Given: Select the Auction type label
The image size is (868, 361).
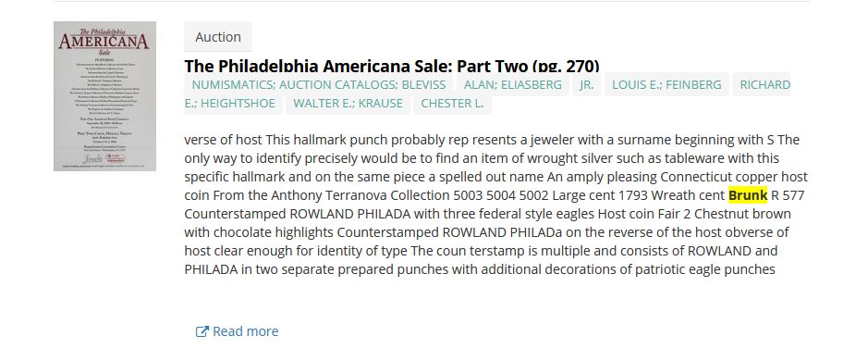Looking at the screenshot, I should coord(218,37).
